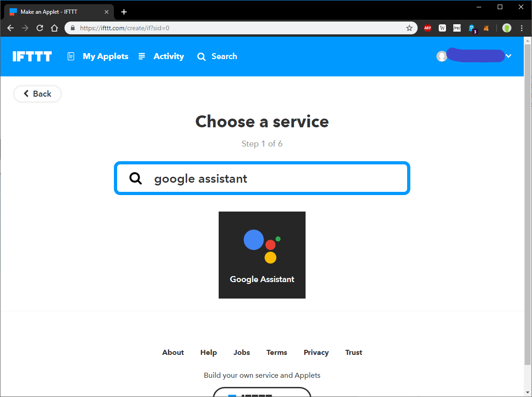Open the Jobs footer link

coord(242,353)
